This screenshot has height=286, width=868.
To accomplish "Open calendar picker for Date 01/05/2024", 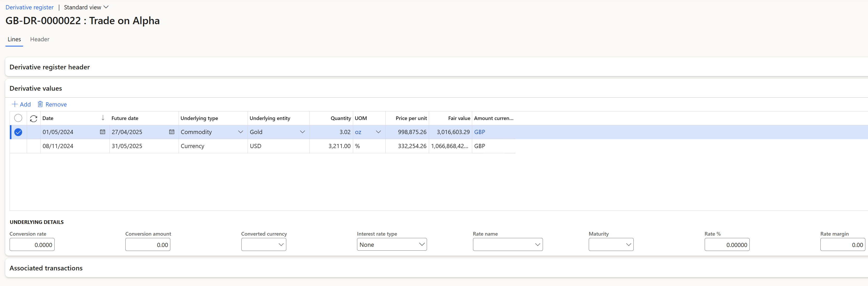I will click(102, 132).
